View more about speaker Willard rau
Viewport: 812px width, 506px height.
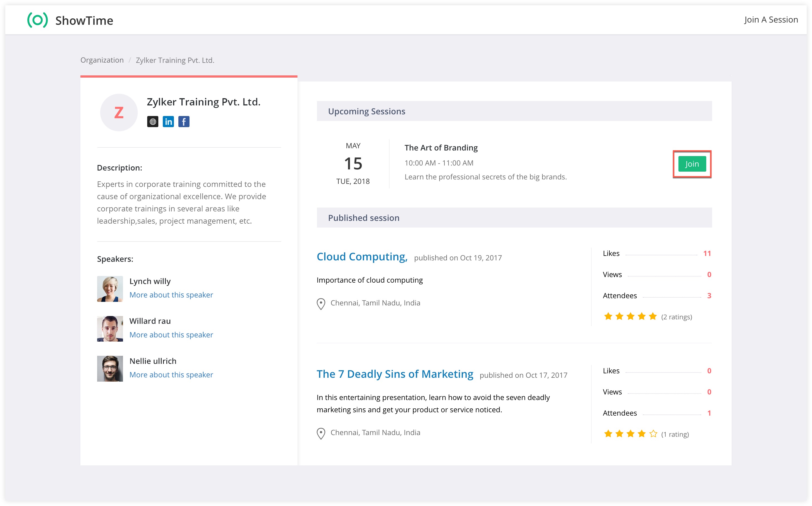point(171,335)
